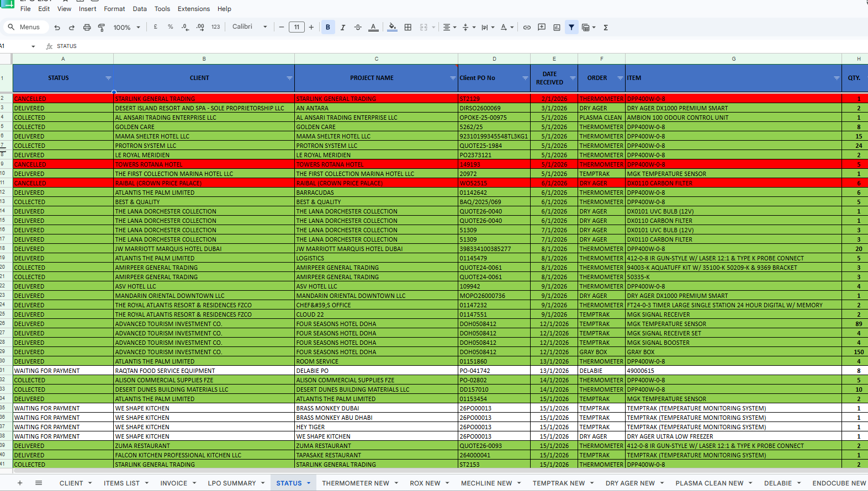Open the Insert menu
This screenshot has height=491, width=868.
click(87, 9)
